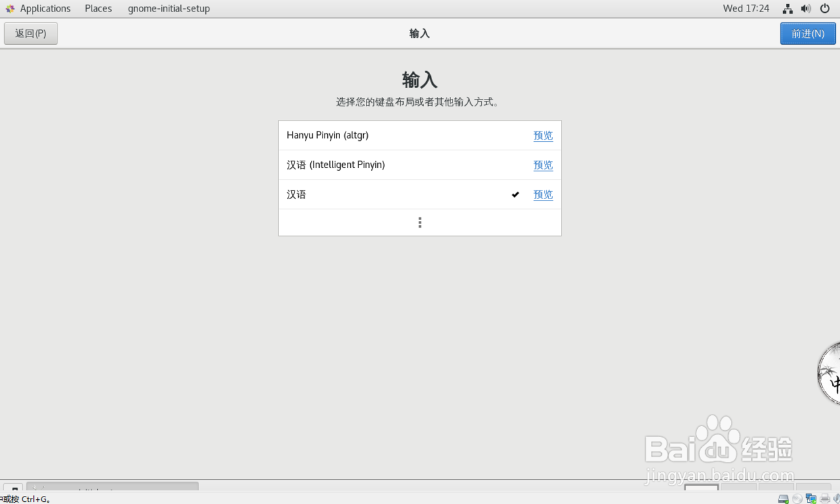Open 预览 for the 汉语 layout

pyautogui.click(x=543, y=194)
